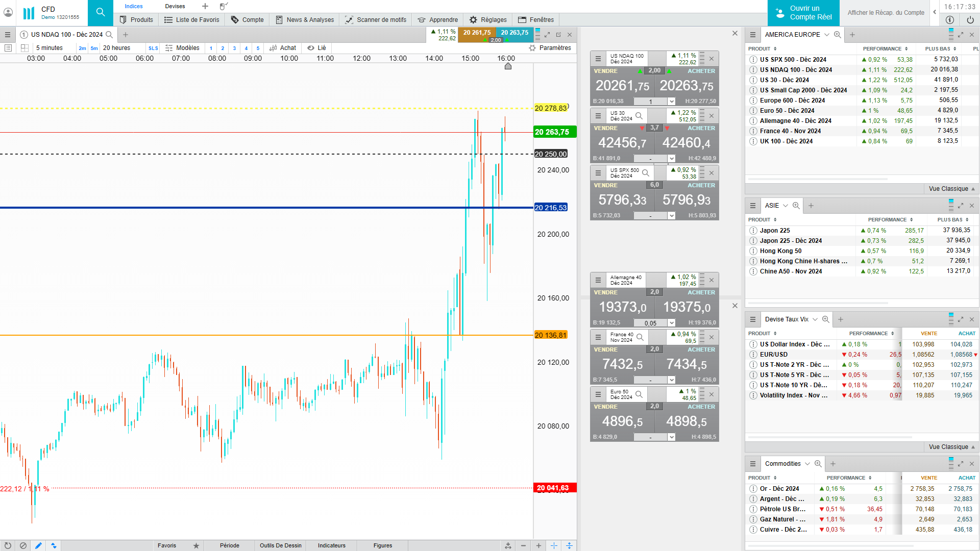The width and height of the screenshot is (980, 551).
Task: Expand the ASIE watchlist dropdown
Action: [x=786, y=206]
